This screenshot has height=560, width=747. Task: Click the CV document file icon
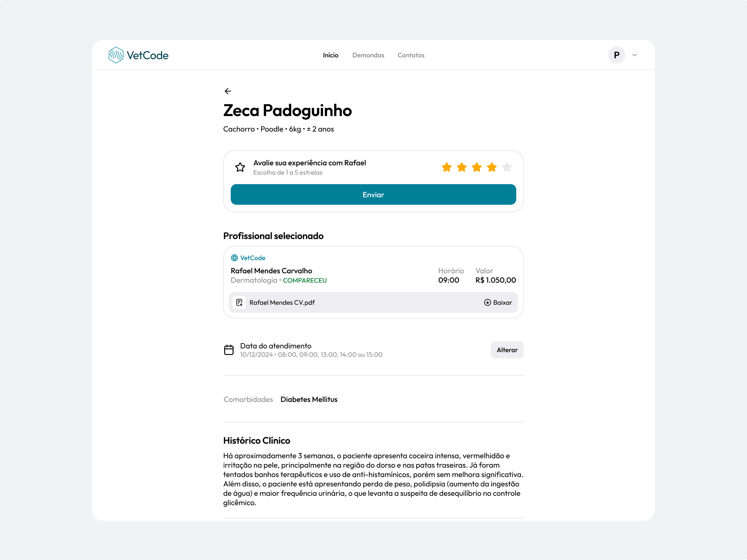coord(239,302)
